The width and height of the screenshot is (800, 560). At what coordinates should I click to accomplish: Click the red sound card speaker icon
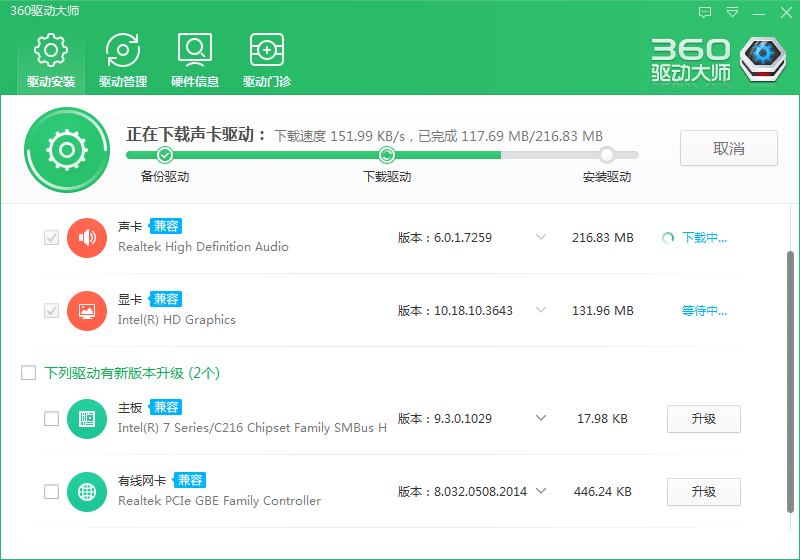point(87,238)
